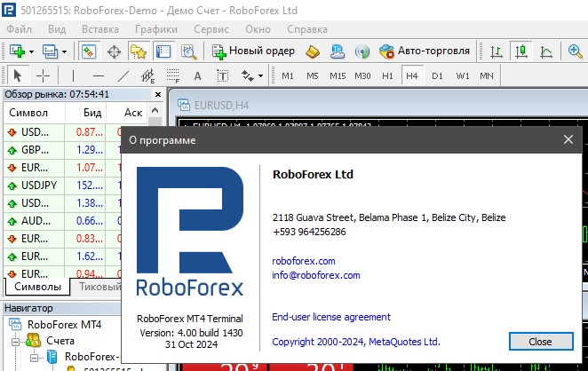Viewport: 588px width, 371px height.
Task: Open the Сервис menu
Action: (211, 29)
